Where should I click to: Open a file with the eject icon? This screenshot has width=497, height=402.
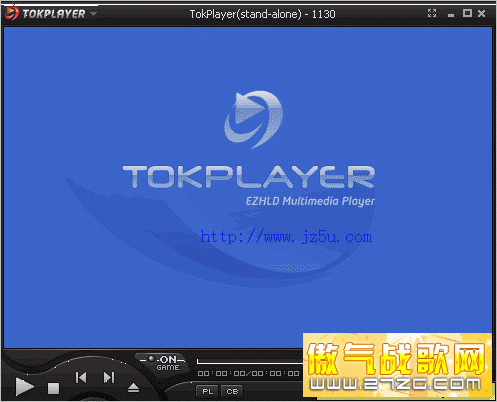coord(133,388)
